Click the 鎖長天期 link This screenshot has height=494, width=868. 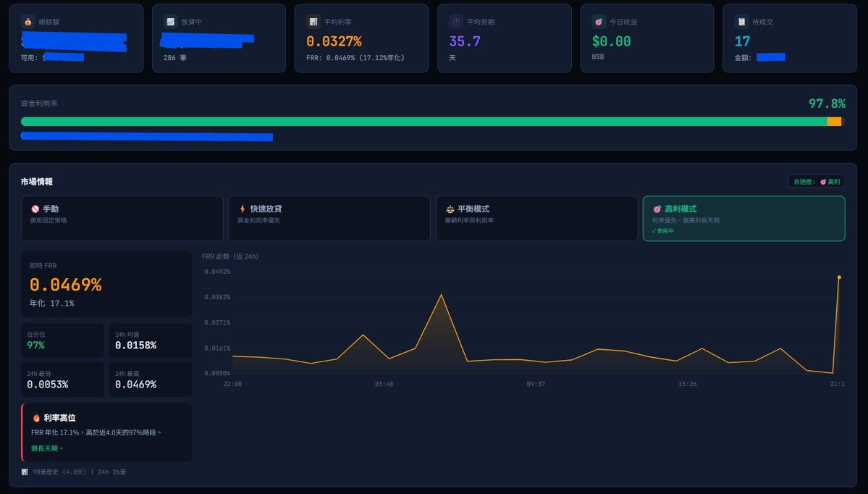pos(46,448)
